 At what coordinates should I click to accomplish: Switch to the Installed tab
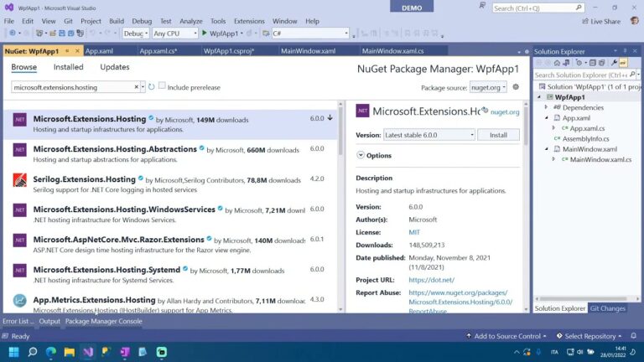68,67
